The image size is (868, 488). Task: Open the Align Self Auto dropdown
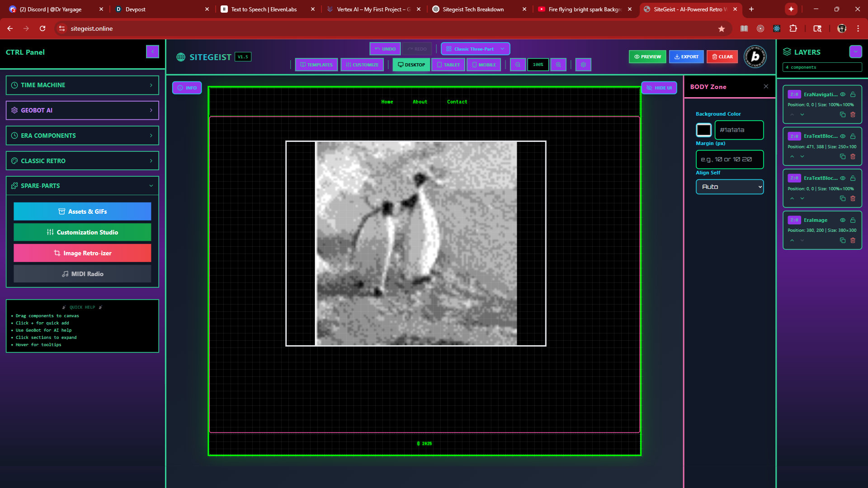[x=729, y=187]
